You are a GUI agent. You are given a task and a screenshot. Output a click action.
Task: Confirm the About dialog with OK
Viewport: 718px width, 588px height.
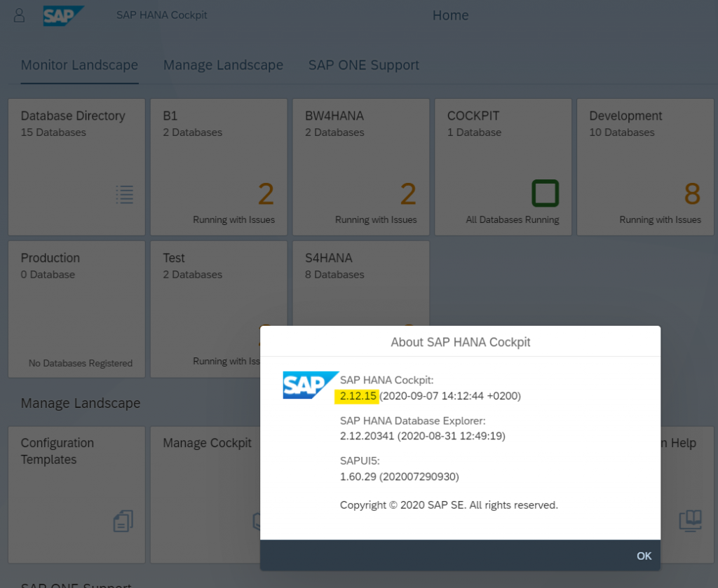click(x=644, y=556)
